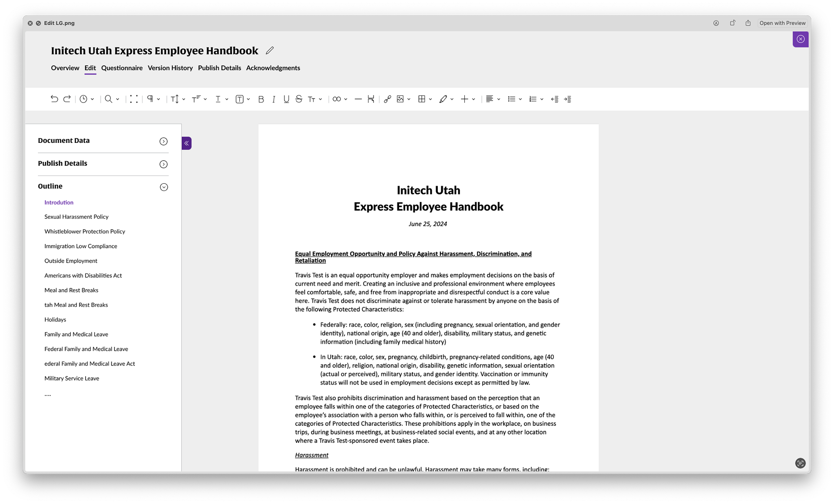Click the Open with Preview button
This screenshot has height=504, width=834.
tap(782, 23)
